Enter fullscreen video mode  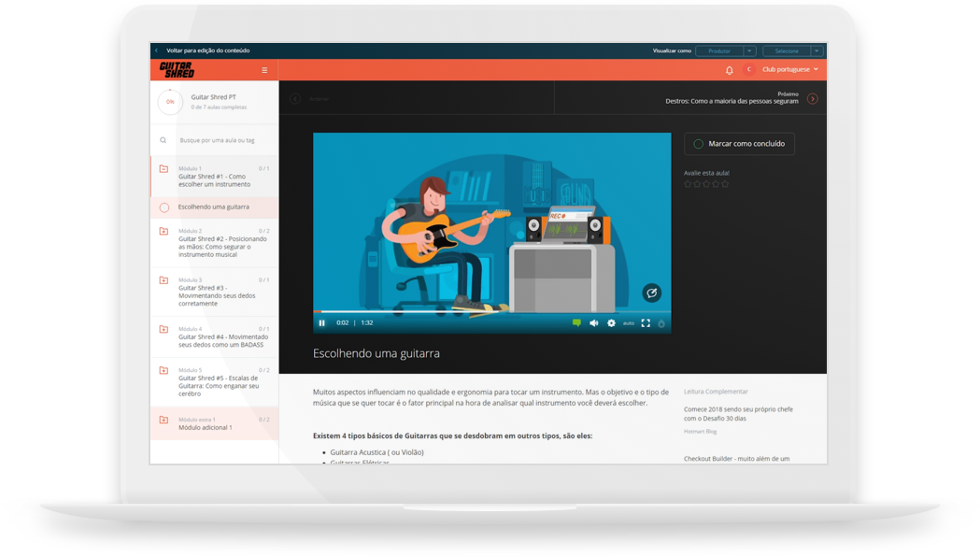[x=646, y=323]
